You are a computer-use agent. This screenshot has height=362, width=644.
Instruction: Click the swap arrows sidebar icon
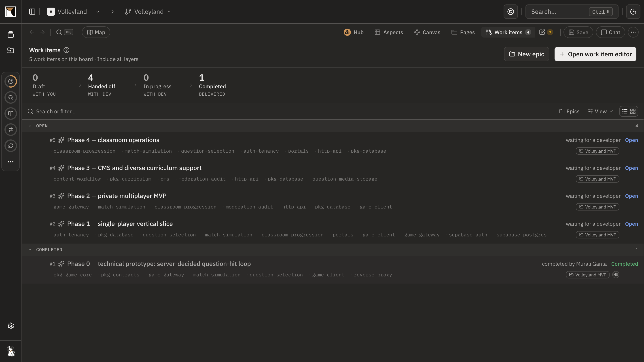pyautogui.click(x=11, y=130)
